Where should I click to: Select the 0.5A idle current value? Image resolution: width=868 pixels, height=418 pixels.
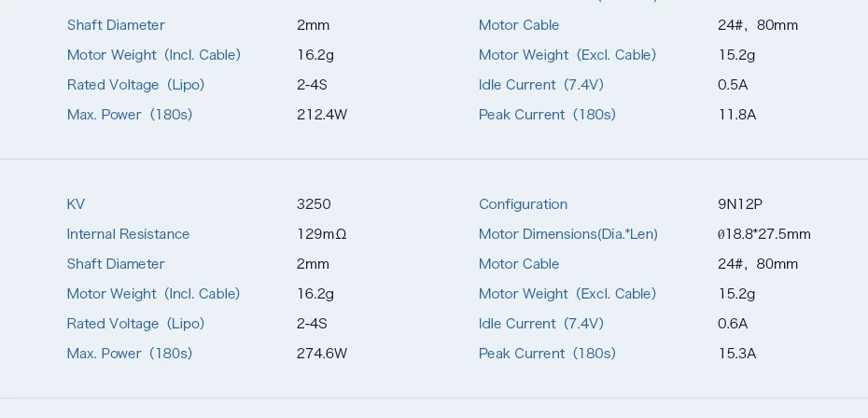733,85
